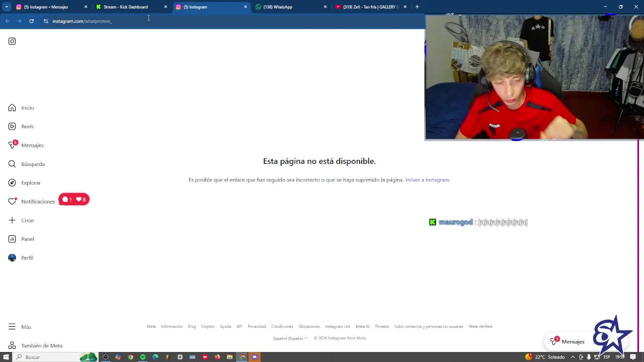The width and height of the screenshot is (644, 362).
Task: Go to Inicio in Instagram sidebar
Action: click(x=21, y=108)
